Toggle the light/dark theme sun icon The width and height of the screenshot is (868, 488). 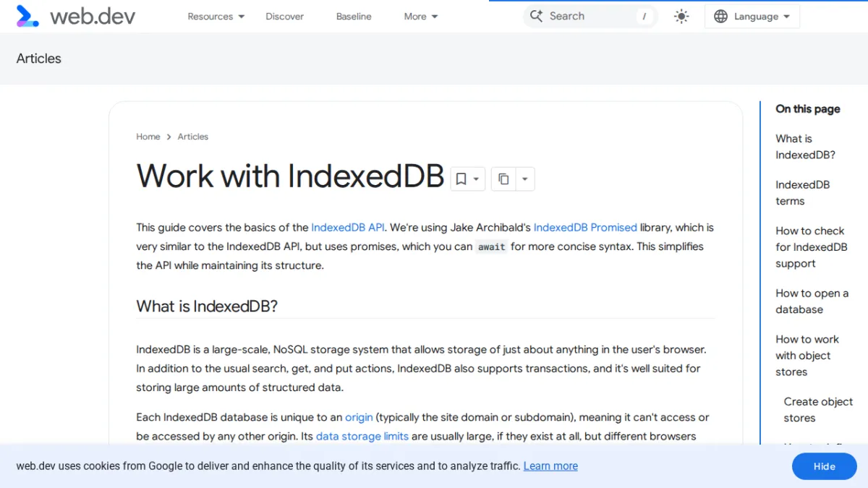681,16
